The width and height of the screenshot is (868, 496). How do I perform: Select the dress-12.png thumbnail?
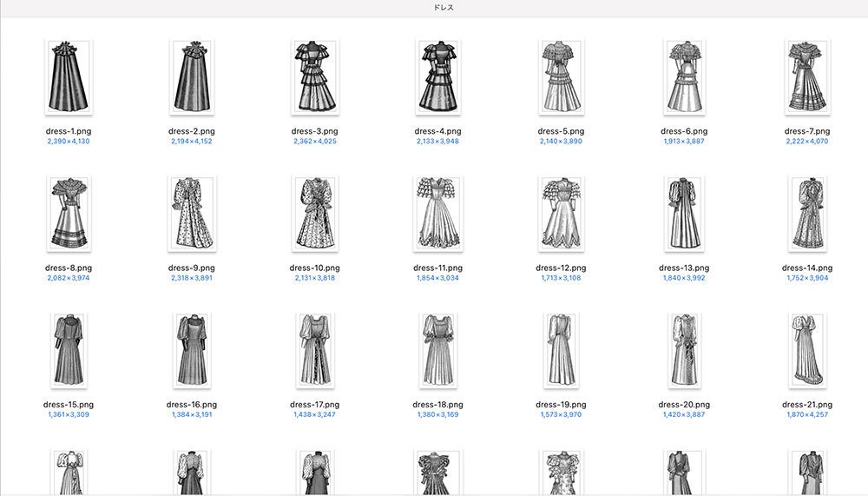coord(561,214)
